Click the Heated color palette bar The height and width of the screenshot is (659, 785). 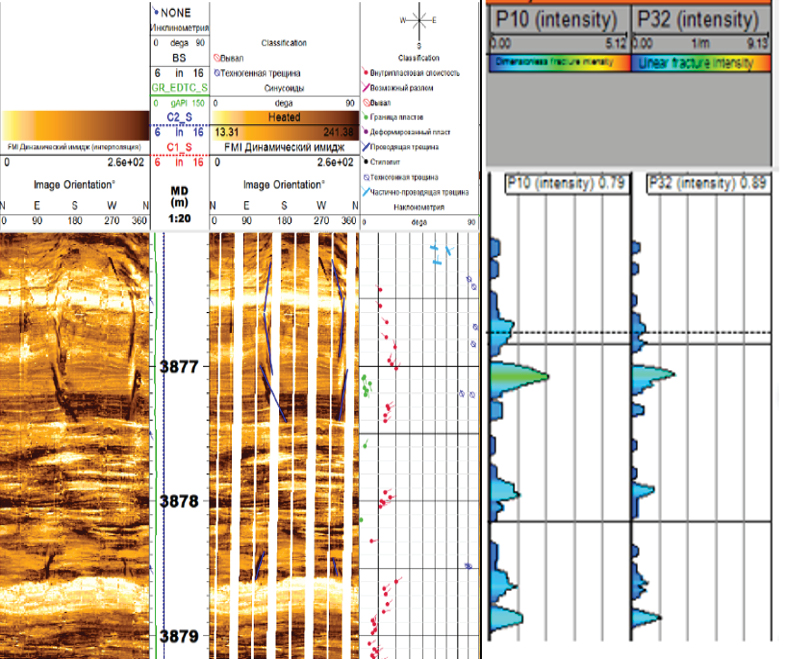[x=284, y=117]
